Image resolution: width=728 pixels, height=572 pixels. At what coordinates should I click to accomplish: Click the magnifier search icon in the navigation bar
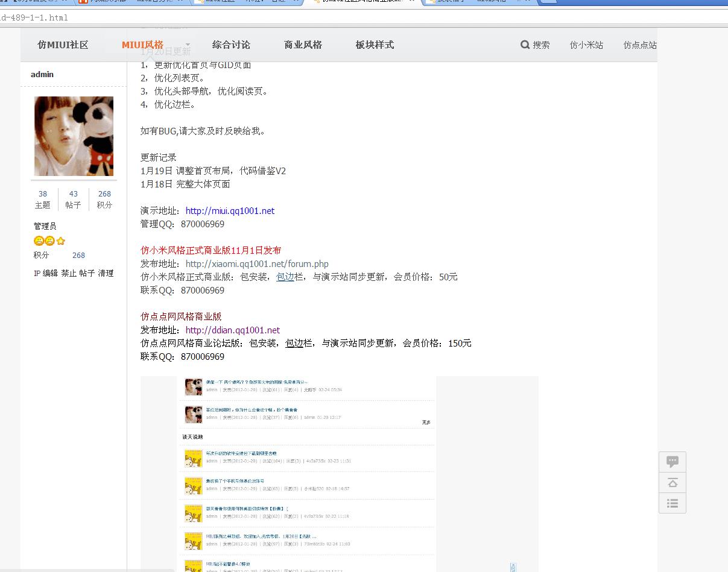525,45
